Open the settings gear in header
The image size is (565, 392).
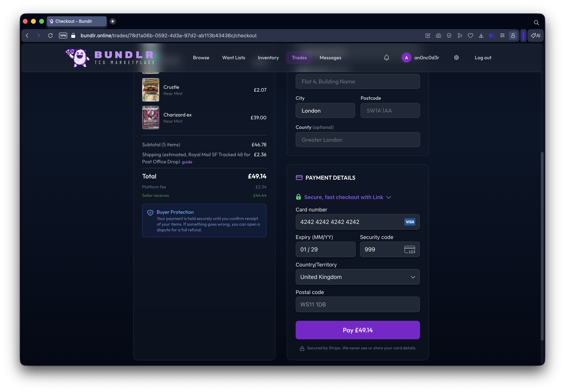(456, 58)
